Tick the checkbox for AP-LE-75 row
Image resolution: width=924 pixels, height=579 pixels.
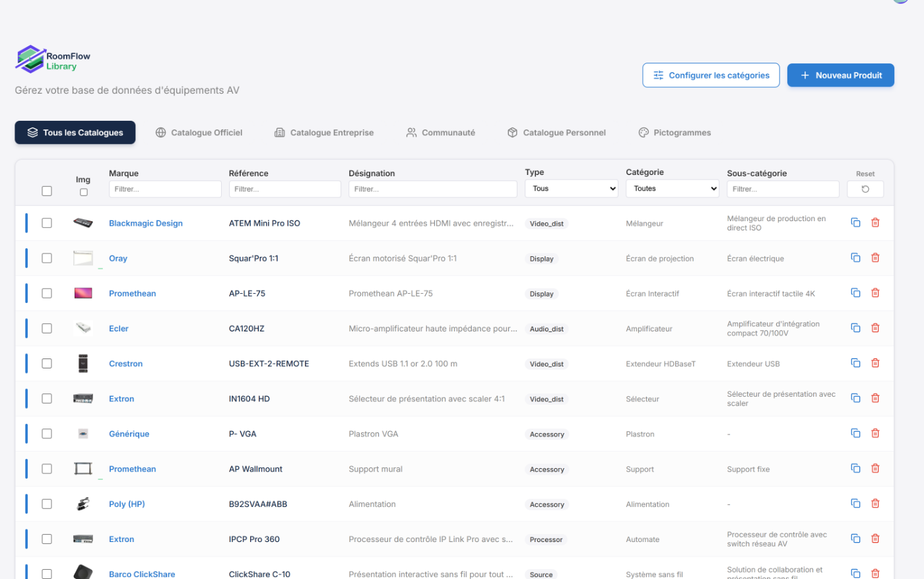point(47,293)
